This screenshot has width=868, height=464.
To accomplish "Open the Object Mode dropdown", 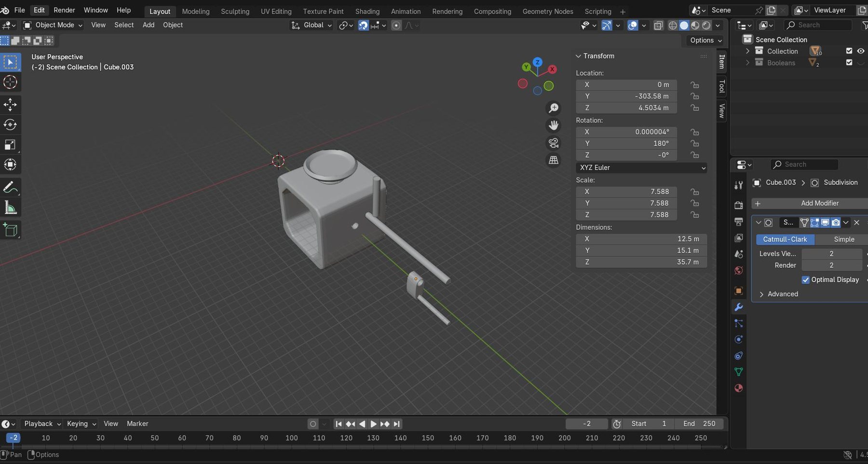I will (x=53, y=25).
